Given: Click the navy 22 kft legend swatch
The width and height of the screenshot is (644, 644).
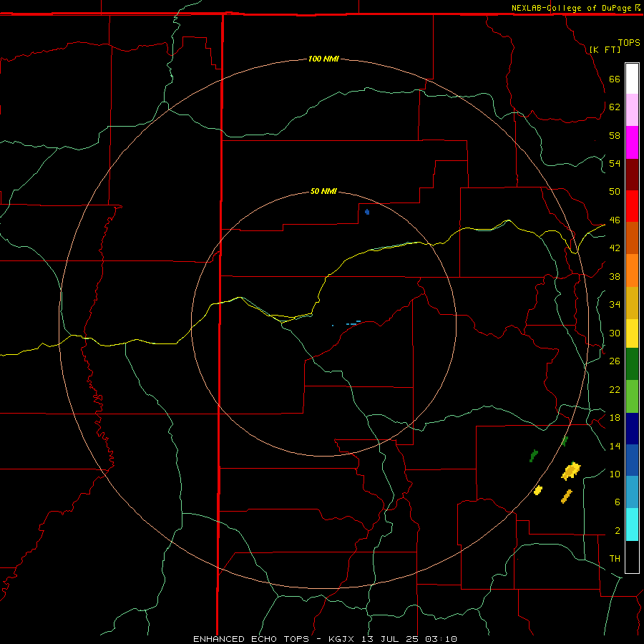Looking at the screenshot, I should [632, 429].
